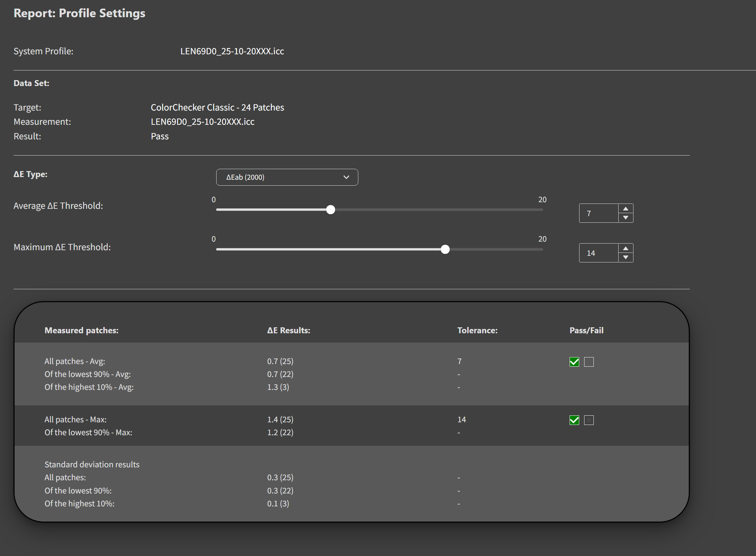Toggle green pass checkbox for All patches Max
The image size is (756, 556).
tap(574, 420)
